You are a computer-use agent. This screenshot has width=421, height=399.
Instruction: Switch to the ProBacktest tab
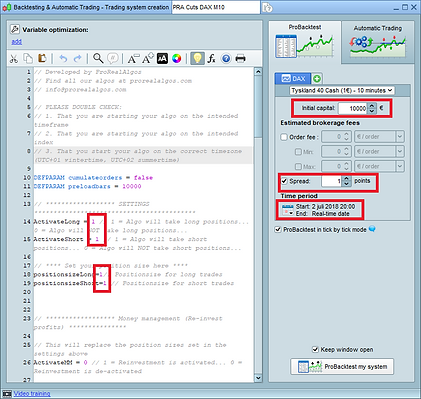305,41
